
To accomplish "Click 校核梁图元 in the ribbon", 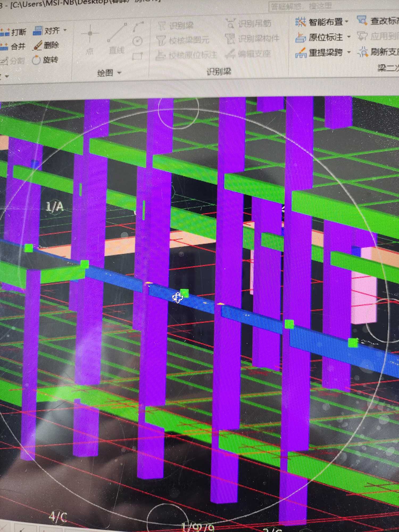I will pyautogui.click(x=182, y=40).
